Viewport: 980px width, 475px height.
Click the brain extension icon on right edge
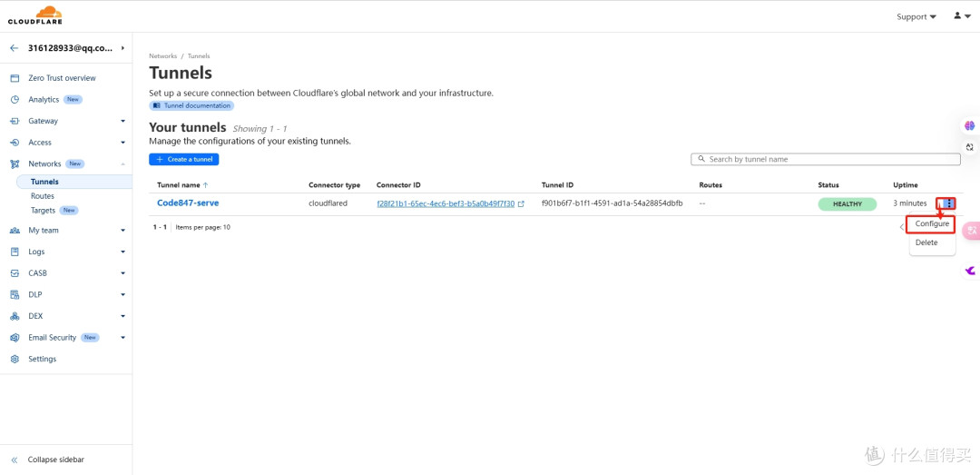point(969,126)
